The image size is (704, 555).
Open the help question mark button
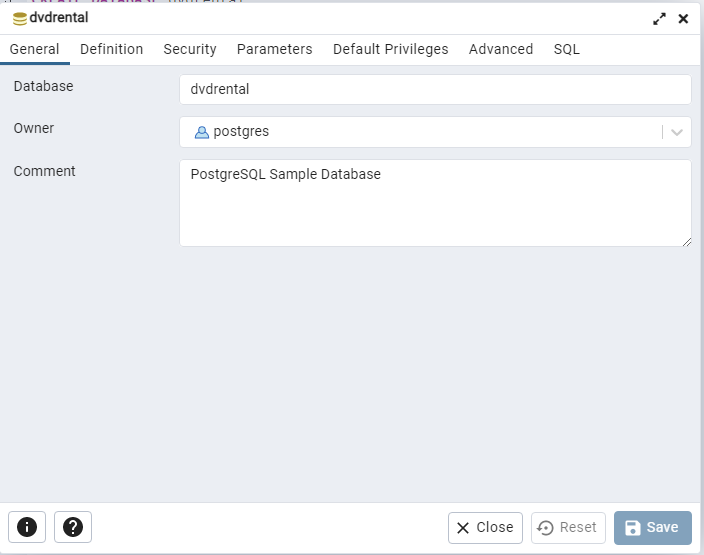pos(73,527)
